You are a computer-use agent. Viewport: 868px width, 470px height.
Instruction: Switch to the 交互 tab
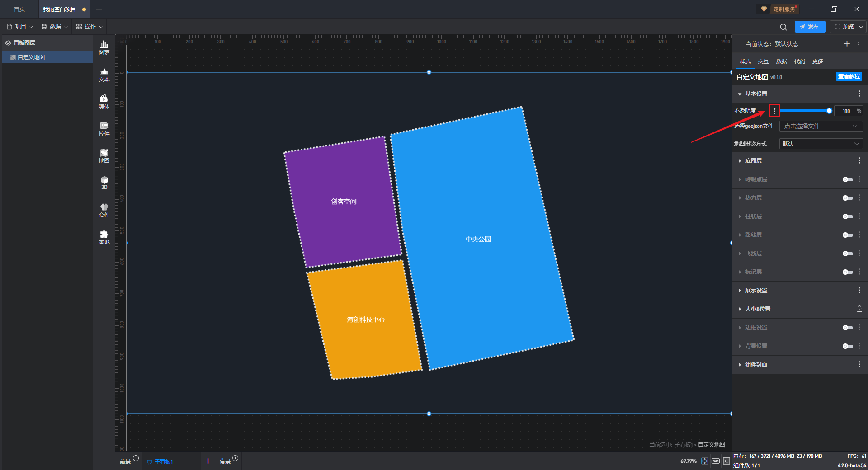coord(763,61)
